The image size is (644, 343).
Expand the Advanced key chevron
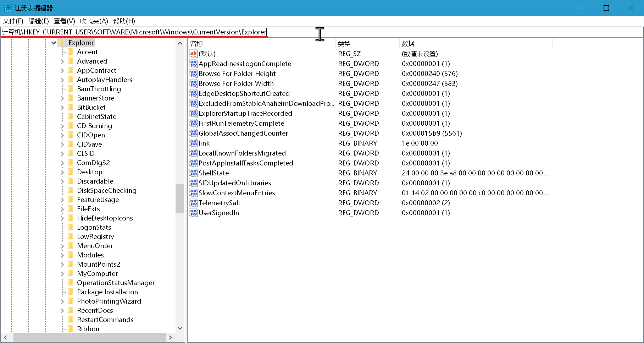62,61
